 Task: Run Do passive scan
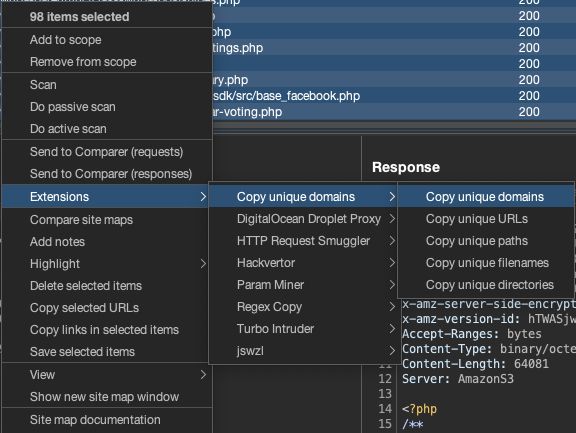pos(107,107)
